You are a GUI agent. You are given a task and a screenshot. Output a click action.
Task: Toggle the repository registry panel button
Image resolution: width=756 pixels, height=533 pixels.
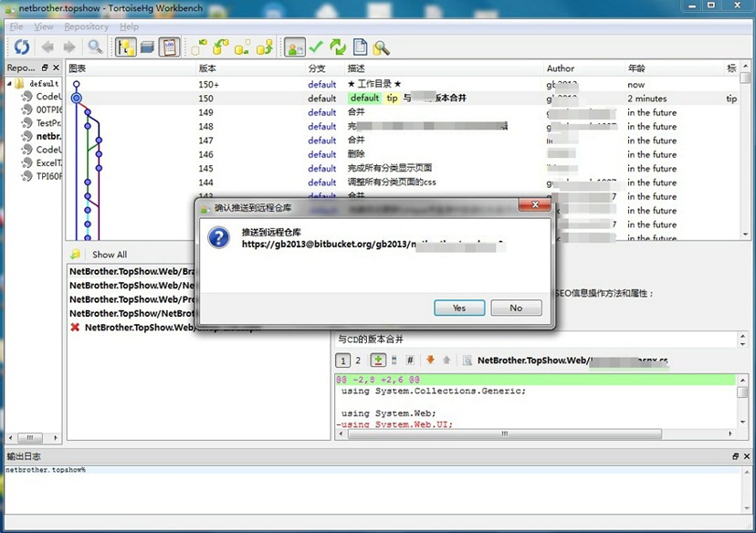(125, 47)
